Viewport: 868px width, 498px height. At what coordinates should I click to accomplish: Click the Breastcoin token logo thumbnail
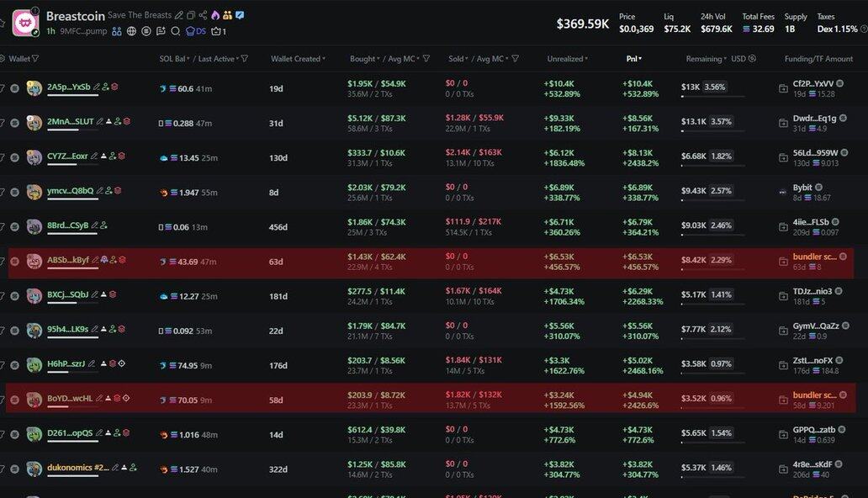(24, 22)
